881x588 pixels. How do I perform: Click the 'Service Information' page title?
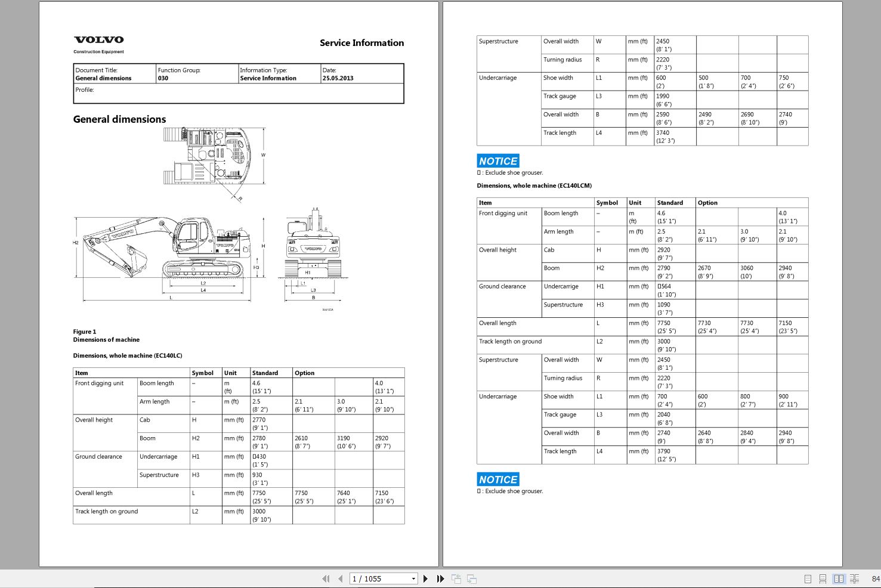361,43
